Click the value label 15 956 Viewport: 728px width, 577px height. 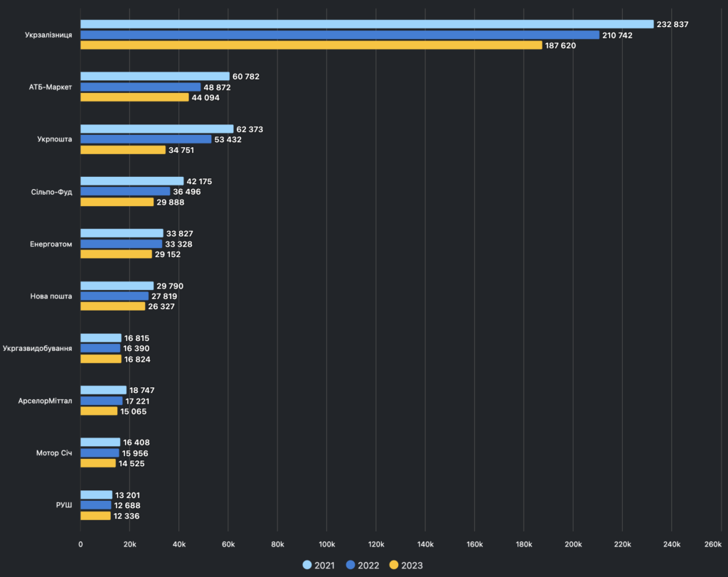[x=134, y=453]
